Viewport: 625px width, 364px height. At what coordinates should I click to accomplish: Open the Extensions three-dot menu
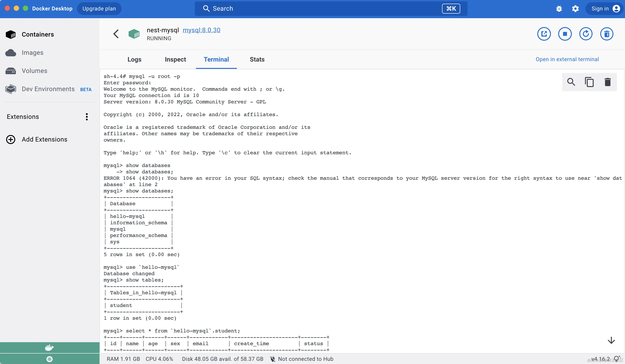pos(87,117)
